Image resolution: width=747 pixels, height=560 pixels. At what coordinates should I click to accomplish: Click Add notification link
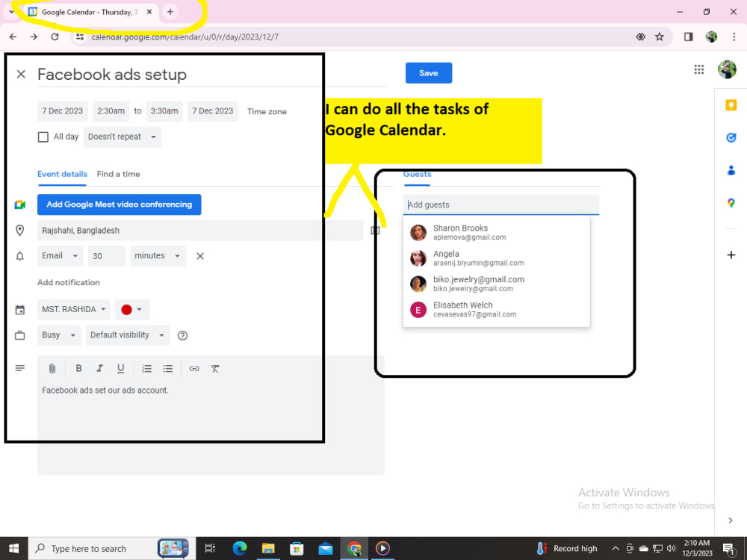tap(69, 282)
